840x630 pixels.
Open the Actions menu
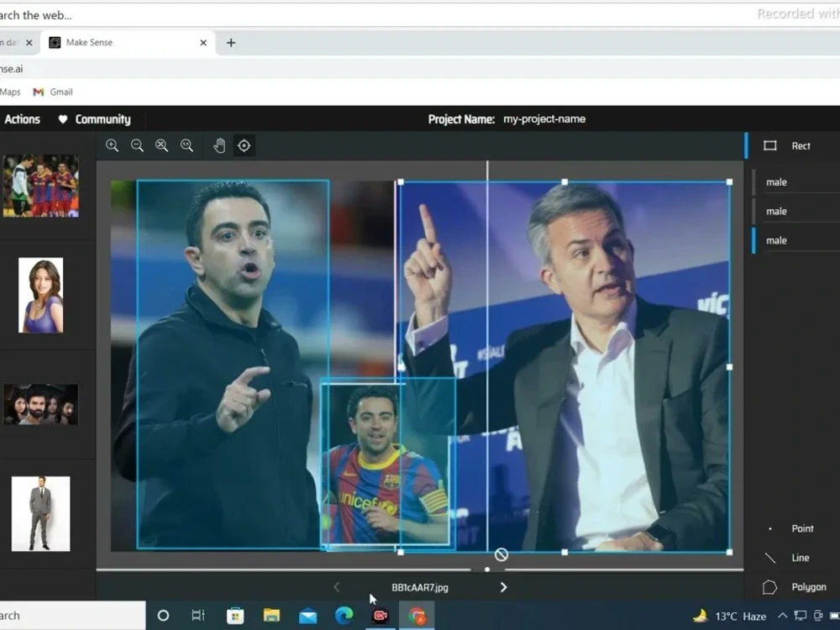pos(22,118)
